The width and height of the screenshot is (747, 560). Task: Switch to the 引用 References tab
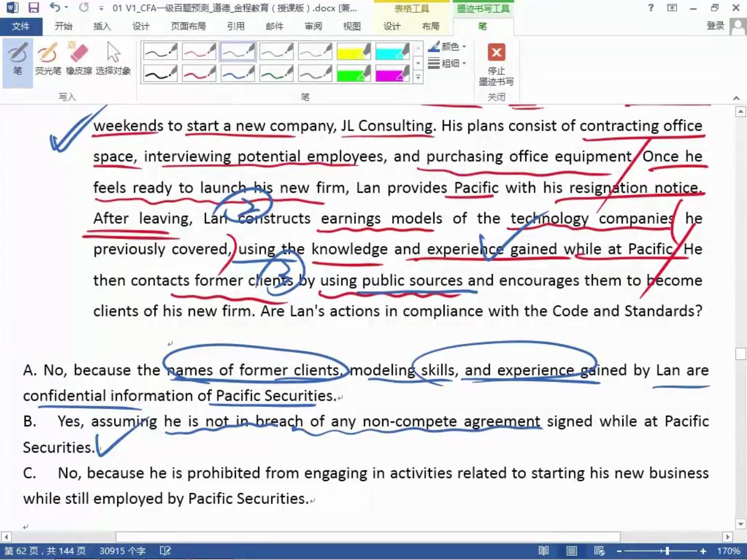tap(236, 27)
